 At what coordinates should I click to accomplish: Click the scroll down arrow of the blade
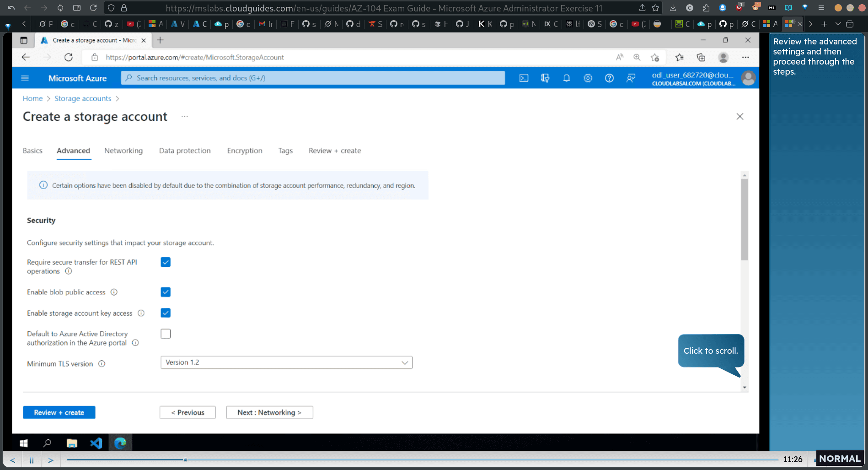pyautogui.click(x=745, y=387)
